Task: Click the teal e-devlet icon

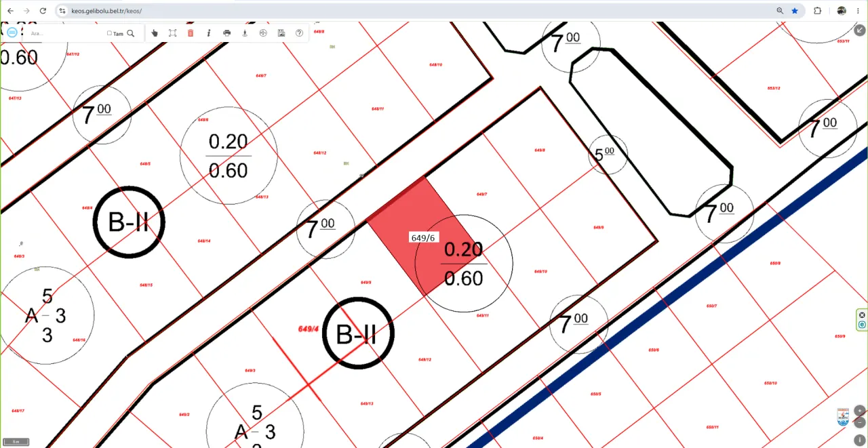Action: (x=862, y=325)
